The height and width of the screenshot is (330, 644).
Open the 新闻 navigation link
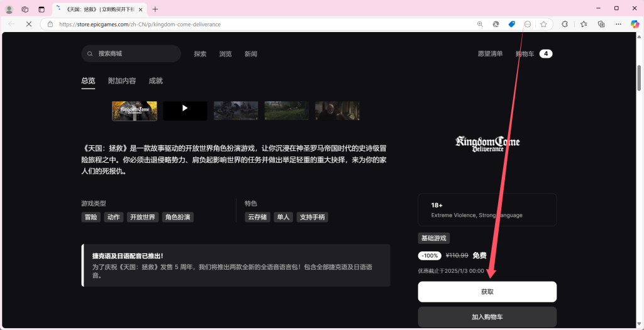click(251, 54)
